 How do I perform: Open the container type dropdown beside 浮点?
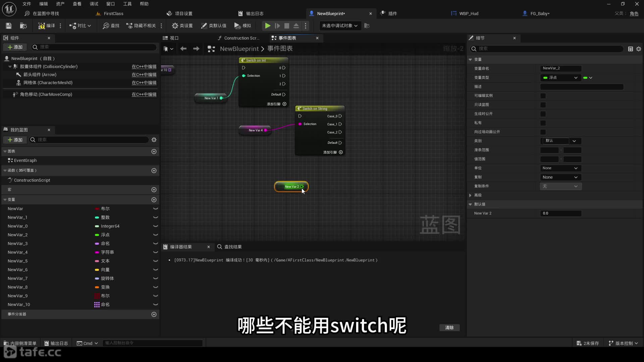[588, 78]
